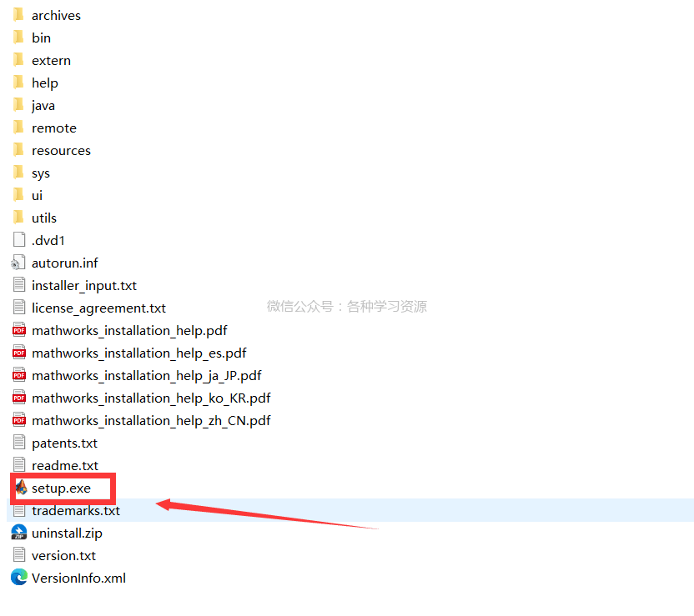The width and height of the screenshot is (694, 616).
Task: Select the extern folder
Action: pyautogui.click(x=51, y=60)
